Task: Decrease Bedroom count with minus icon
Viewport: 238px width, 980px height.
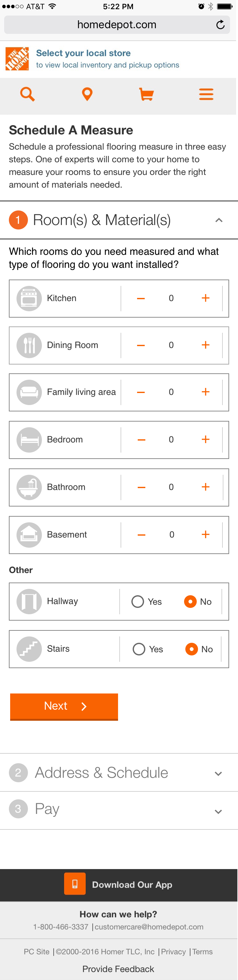Action: [x=141, y=440]
